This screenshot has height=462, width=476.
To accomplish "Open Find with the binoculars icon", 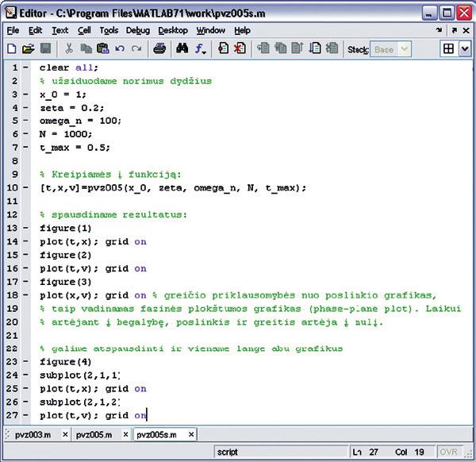I will coord(182,48).
